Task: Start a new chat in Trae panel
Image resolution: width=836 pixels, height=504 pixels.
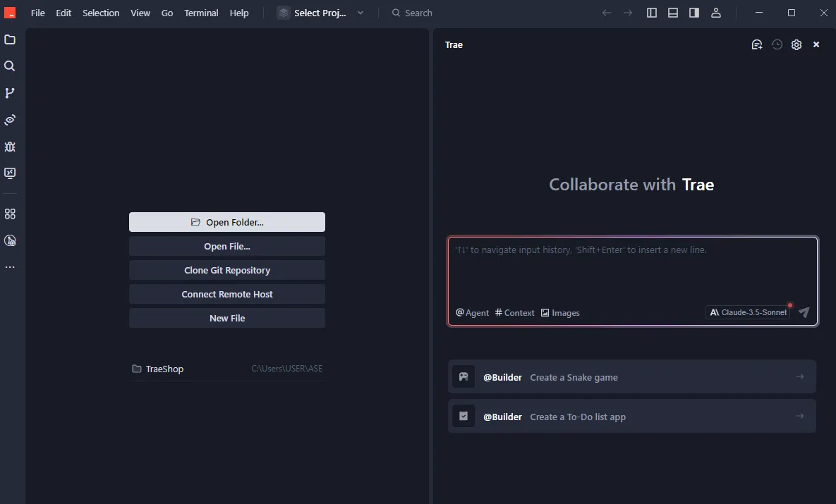Action: 756,44
